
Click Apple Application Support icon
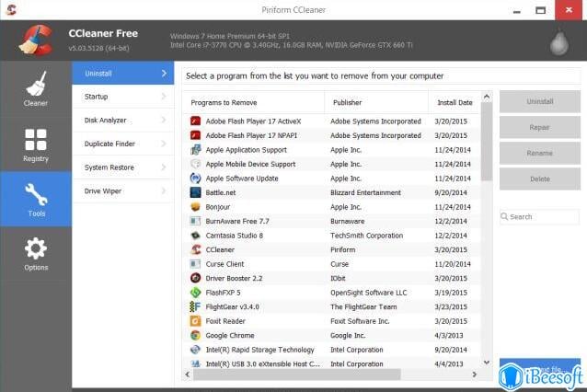click(x=195, y=150)
